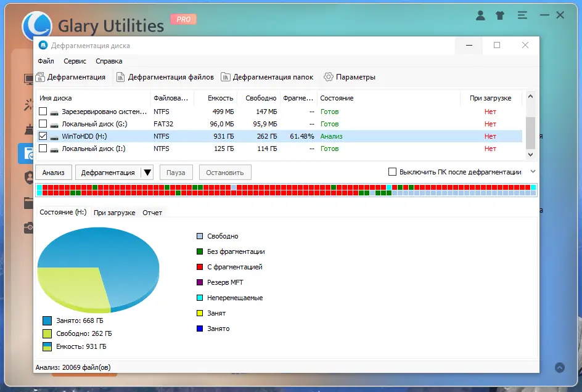
Task: Check the Локальный диск (I:) checkbox
Action: 43,148
